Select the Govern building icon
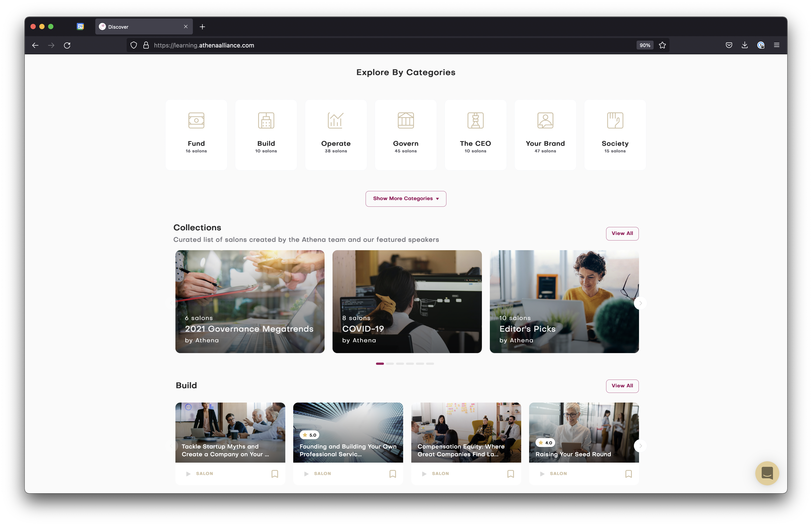This screenshot has height=526, width=812. point(406,121)
